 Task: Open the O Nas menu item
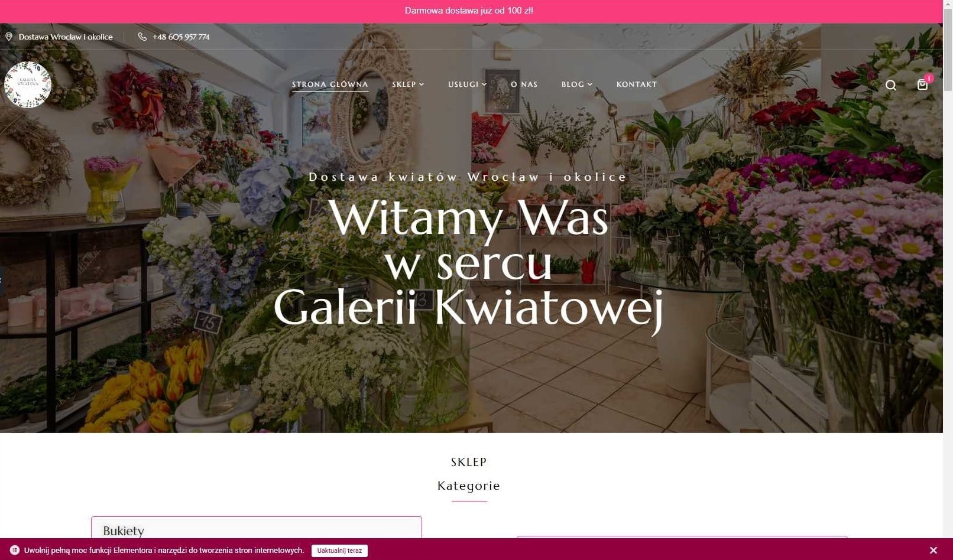524,84
